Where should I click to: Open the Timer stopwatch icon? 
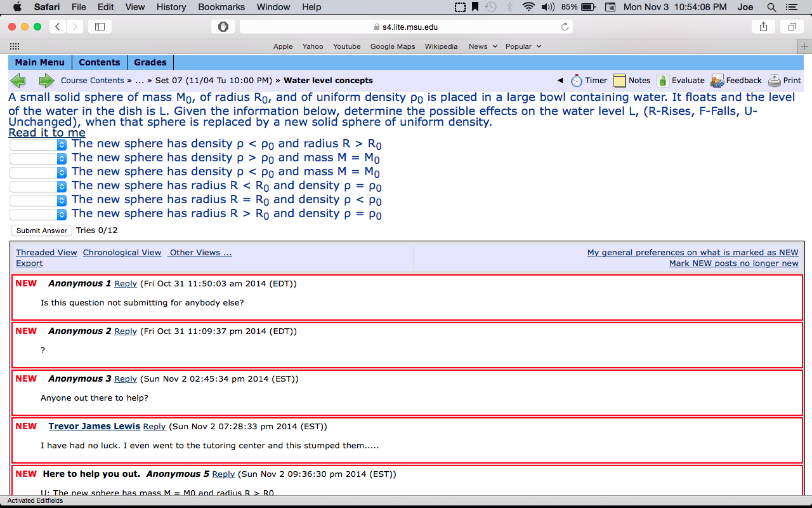(576, 81)
